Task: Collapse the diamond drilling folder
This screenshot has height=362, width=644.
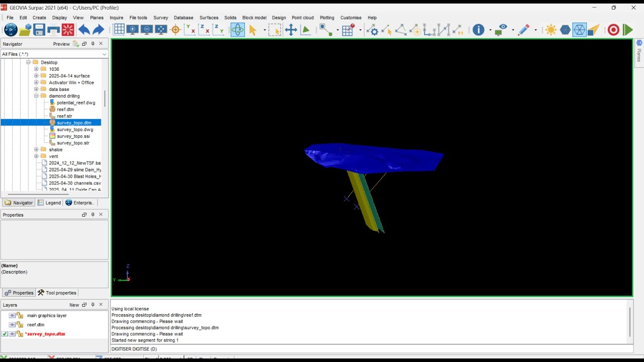Action: tap(36, 96)
